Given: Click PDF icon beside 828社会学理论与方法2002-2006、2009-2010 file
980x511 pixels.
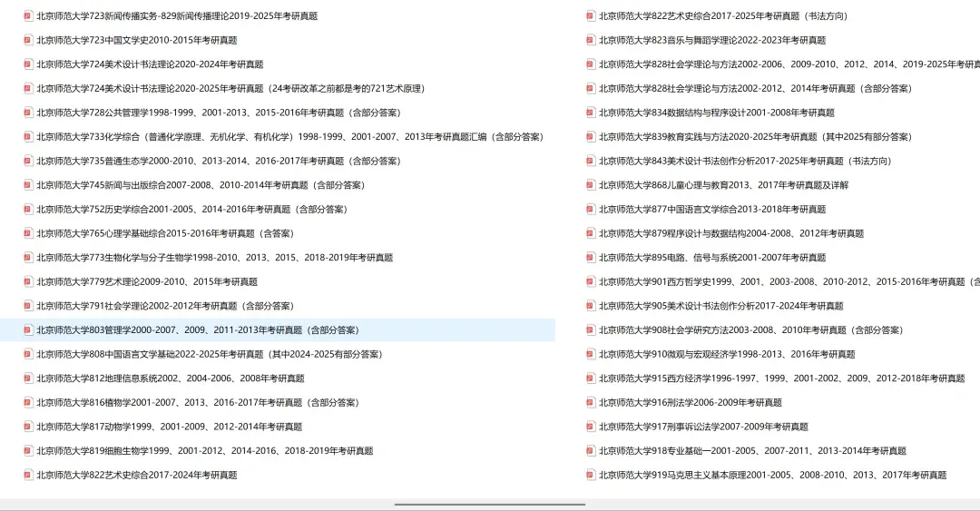Looking at the screenshot, I should (591, 64).
